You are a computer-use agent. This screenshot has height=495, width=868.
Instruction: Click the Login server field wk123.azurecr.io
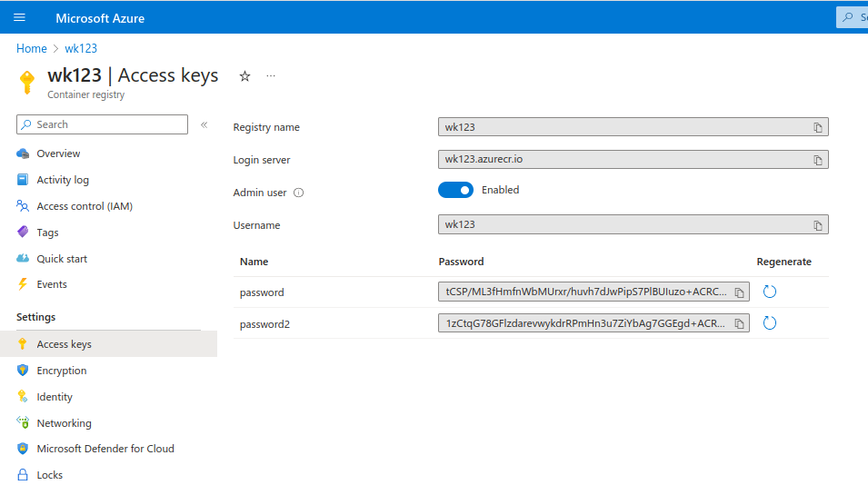point(634,159)
